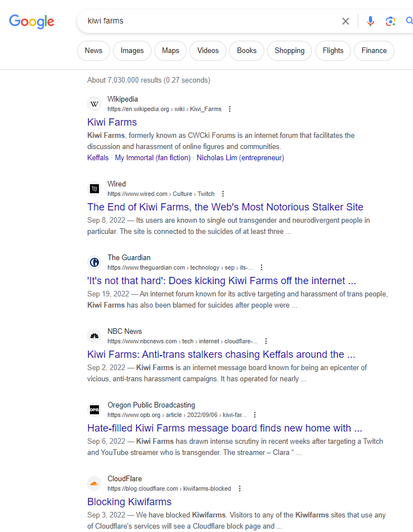This screenshot has width=413, height=532.
Task: Clear the search box with the X icon
Action: click(345, 21)
